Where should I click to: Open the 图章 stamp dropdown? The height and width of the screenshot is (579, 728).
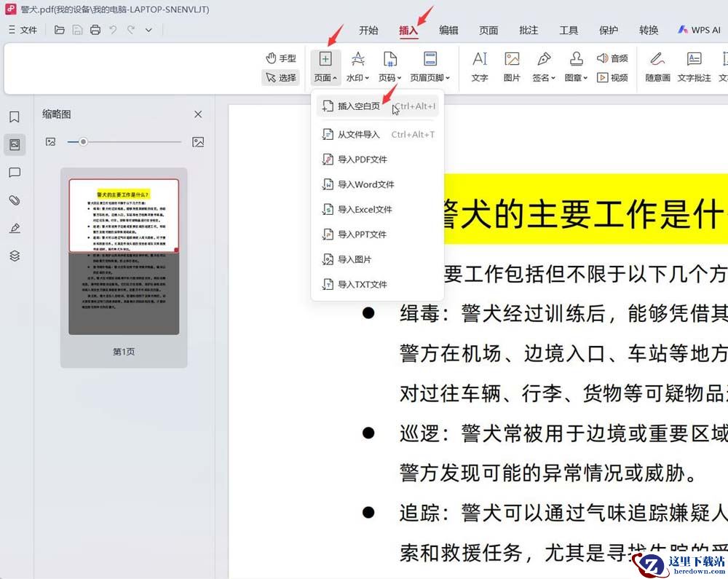click(x=576, y=67)
